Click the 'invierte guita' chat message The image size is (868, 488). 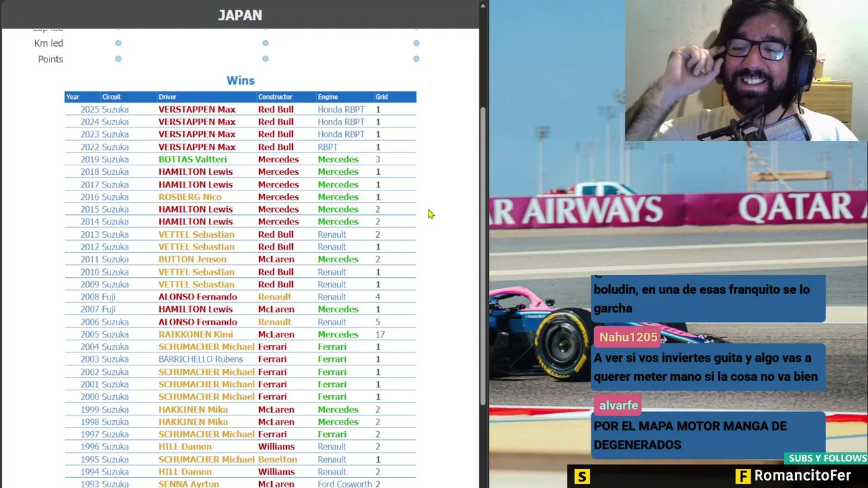click(x=709, y=367)
